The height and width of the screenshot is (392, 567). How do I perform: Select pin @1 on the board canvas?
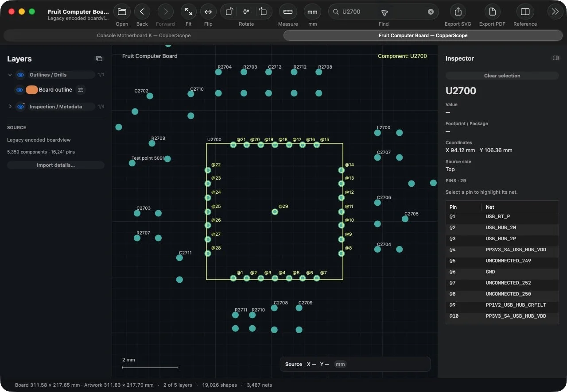(233, 278)
